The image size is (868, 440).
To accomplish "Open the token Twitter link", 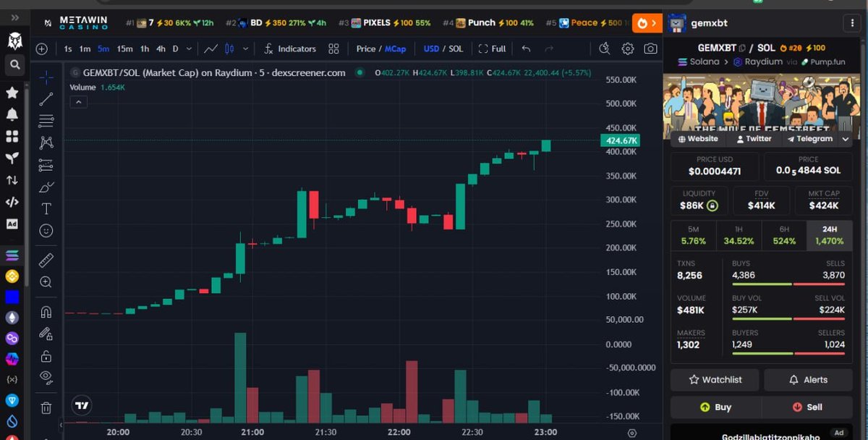I will tap(754, 139).
